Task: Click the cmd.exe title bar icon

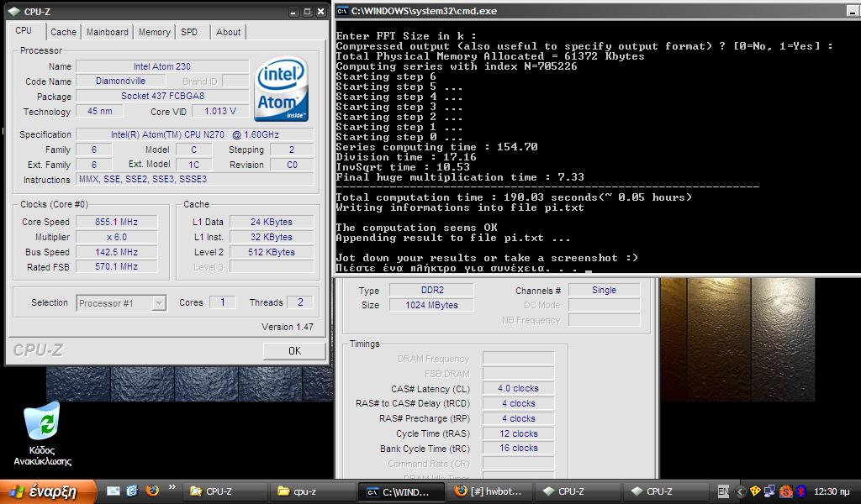Action: tap(342, 10)
